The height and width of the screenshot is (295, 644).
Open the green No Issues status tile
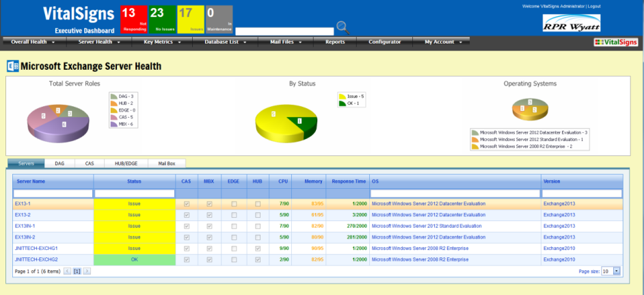coord(162,19)
